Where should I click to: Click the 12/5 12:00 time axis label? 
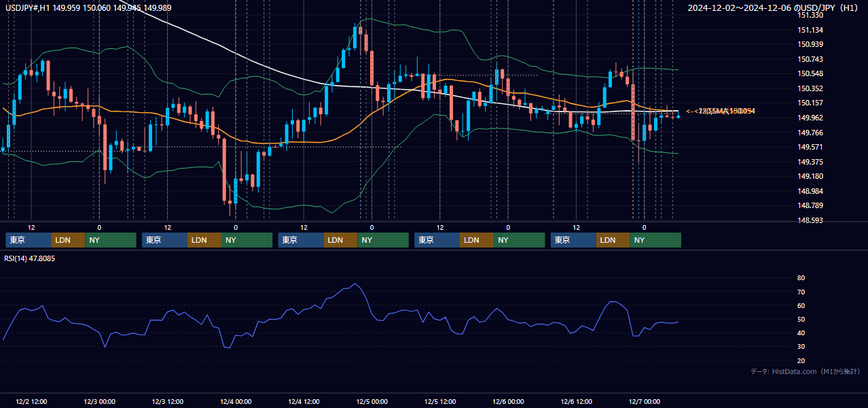pyautogui.click(x=440, y=402)
